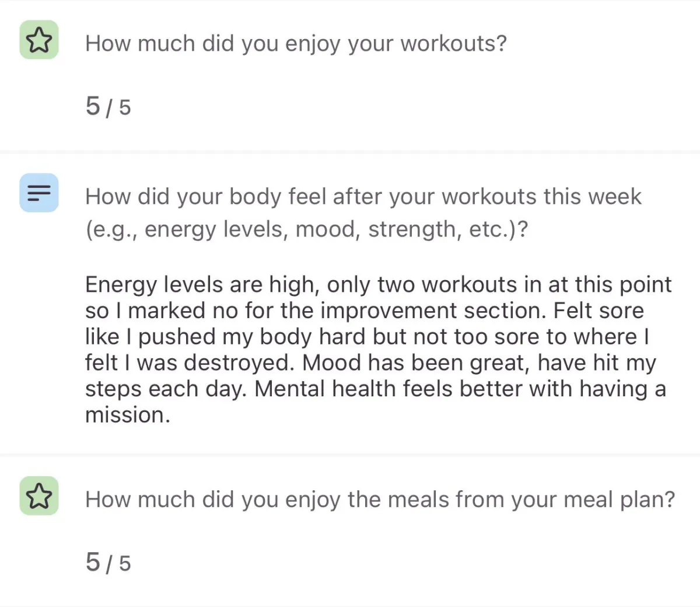
Task: Click the word 'mission.' ending the response
Action: [128, 415]
